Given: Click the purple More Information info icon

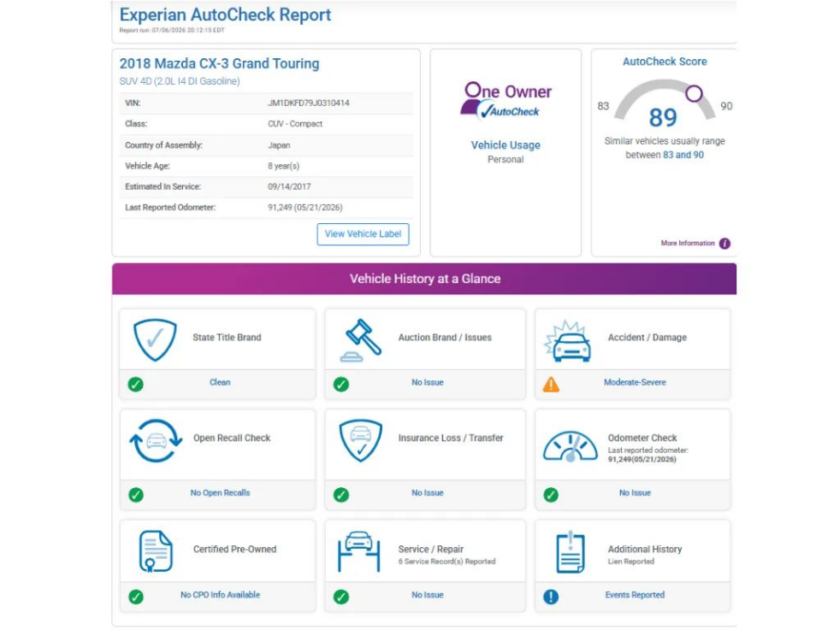Looking at the screenshot, I should coord(725,244).
